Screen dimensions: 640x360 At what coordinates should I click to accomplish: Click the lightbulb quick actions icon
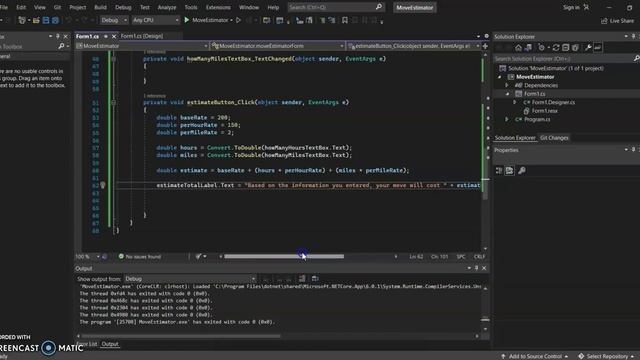103,185
